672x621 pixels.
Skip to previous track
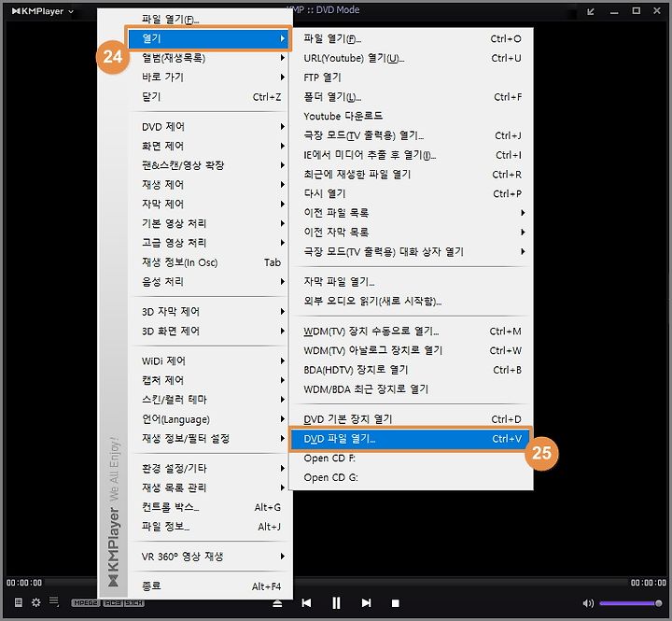coord(306,603)
